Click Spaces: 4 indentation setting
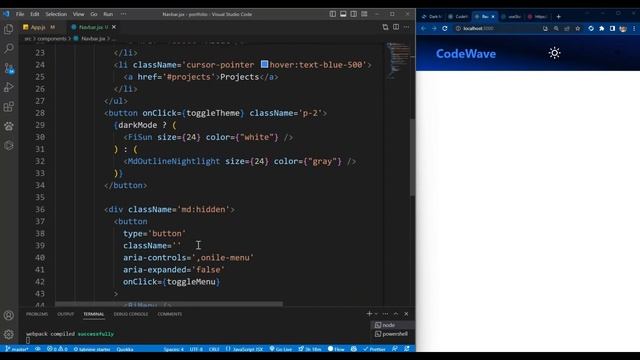This screenshot has width=640, height=360. coord(173,349)
